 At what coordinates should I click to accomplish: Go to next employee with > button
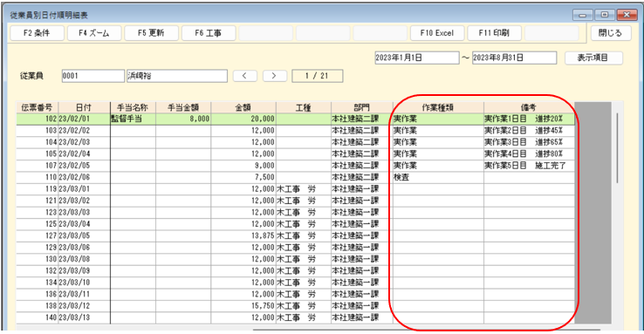click(x=274, y=76)
